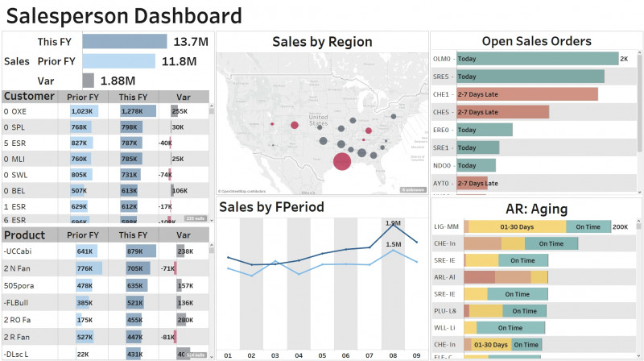Select the gray Var 1.88M bar
This screenshot has width=644, height=361.
(x=88, y=81)
